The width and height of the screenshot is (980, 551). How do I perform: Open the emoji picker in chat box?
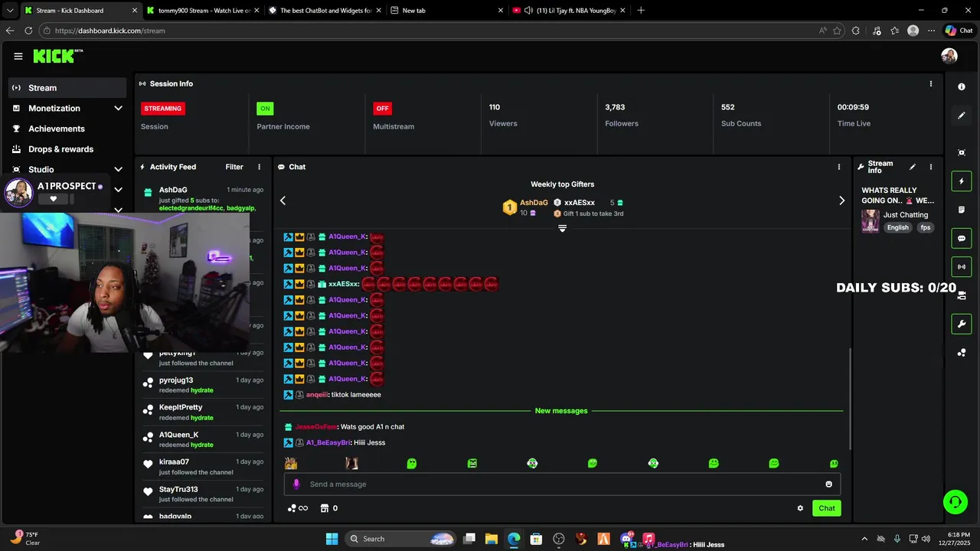(x=828, y=484)
